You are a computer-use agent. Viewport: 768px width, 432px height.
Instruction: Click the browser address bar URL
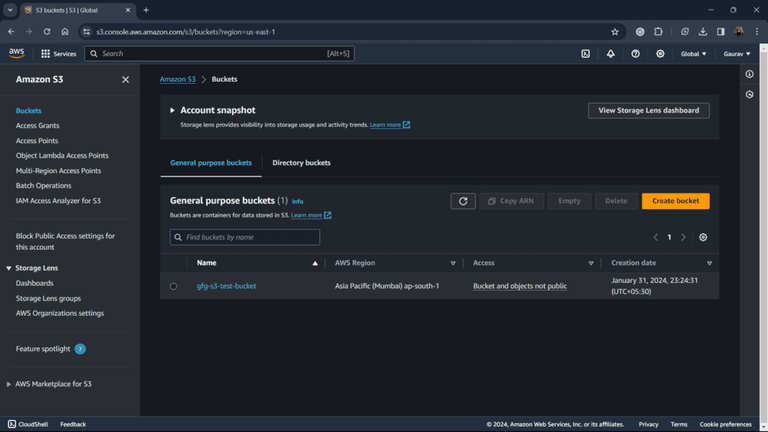point(186,32)
